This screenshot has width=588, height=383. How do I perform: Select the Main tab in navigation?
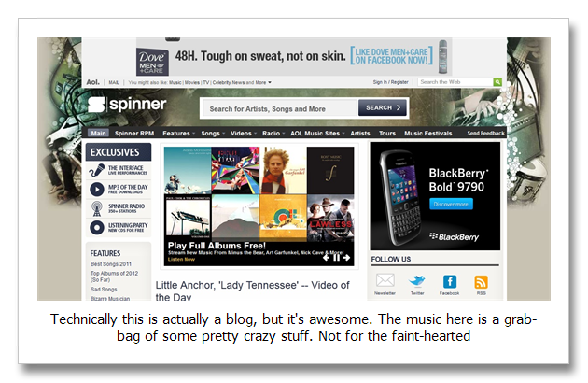[x=97, y=134]
